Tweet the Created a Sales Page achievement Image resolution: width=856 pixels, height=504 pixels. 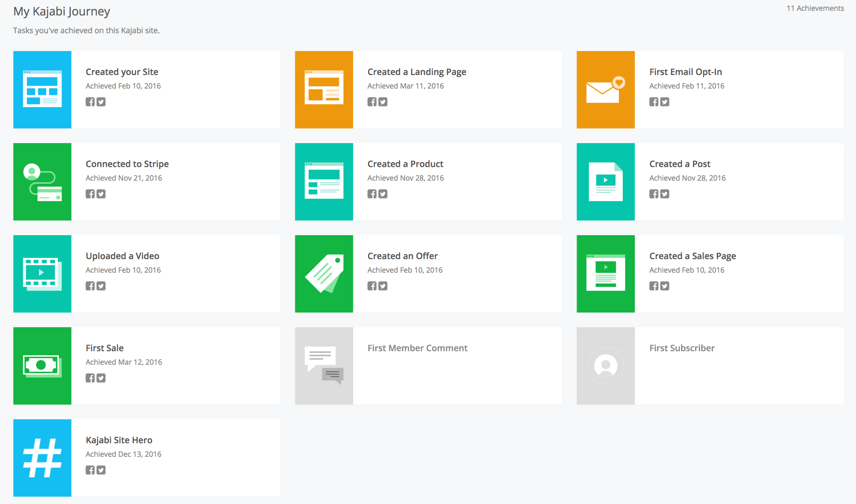pyautogui.click(x=664, y=286)
